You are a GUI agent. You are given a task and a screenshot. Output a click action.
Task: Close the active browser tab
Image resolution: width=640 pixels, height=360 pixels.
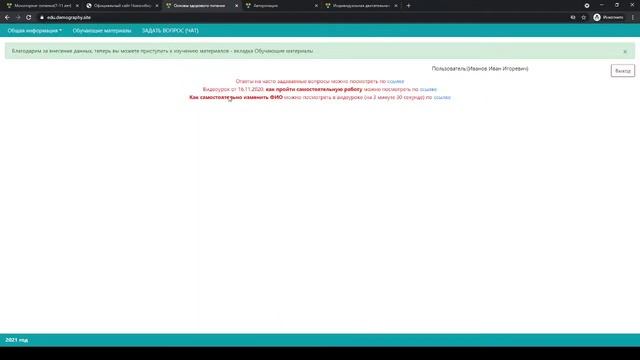236,6
